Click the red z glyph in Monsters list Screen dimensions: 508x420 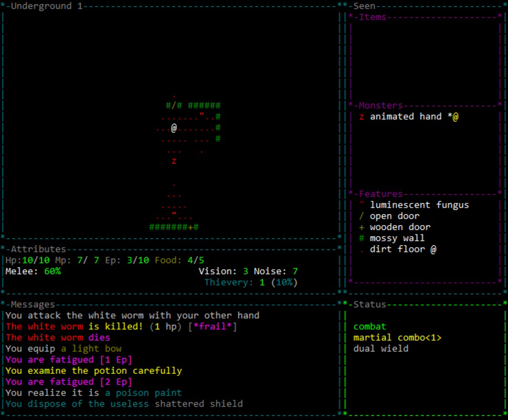(362, 117)
